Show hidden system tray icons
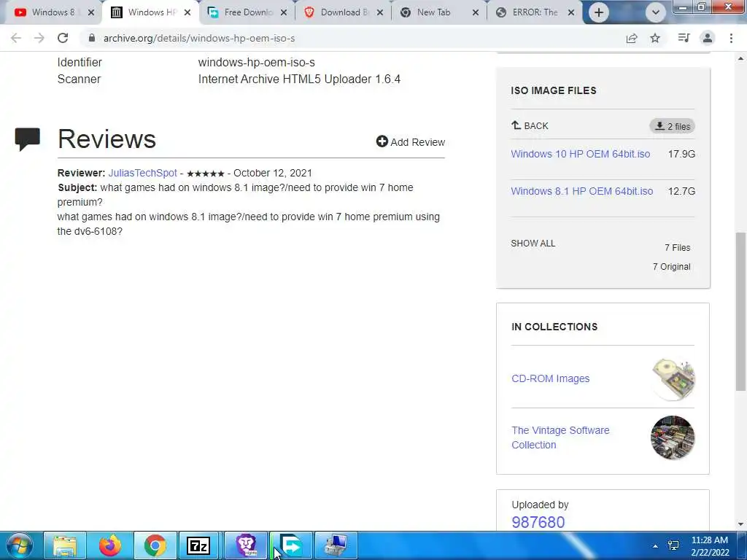 click(x=655, y=546)
